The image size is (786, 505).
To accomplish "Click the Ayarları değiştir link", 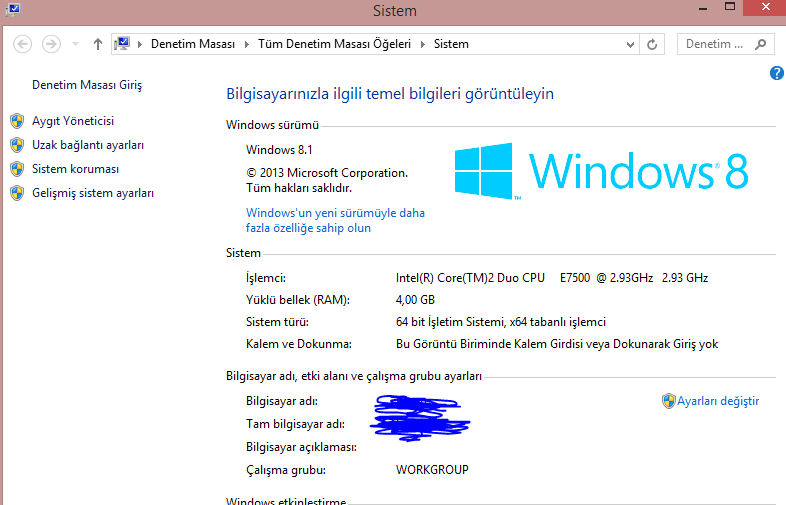I will (717, 401).
